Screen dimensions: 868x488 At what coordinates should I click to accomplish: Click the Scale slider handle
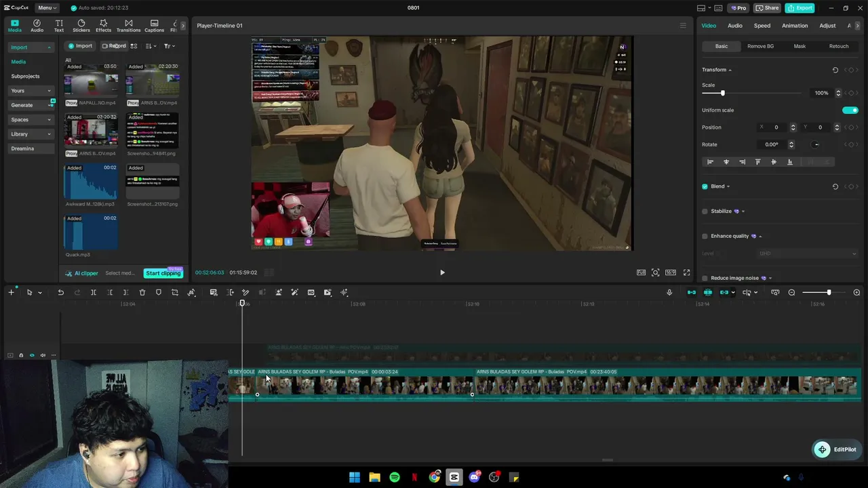click(x=722, y=93)
